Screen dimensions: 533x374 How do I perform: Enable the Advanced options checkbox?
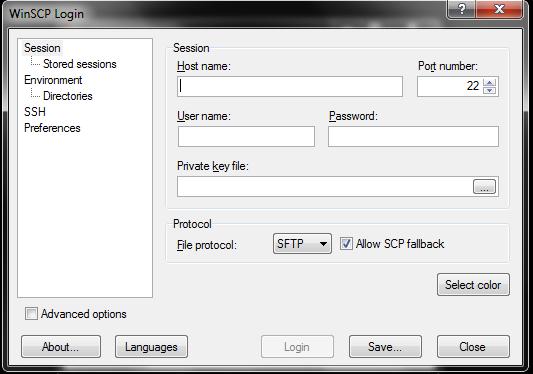pos(31,313)
